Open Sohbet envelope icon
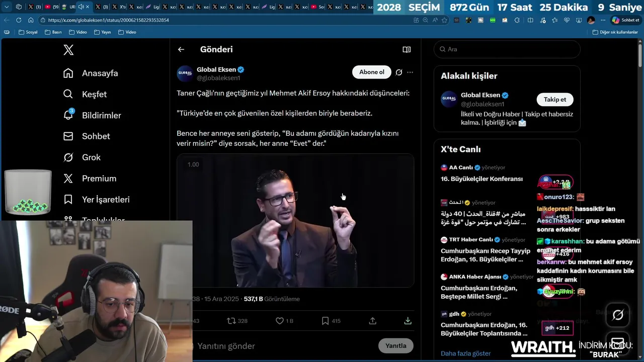The width and height of the screenshot is (644, 362). [68, 136]
